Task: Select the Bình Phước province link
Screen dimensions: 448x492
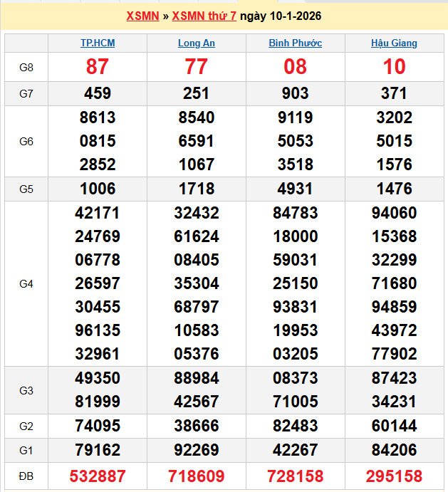Action: [x=295, y=43]
